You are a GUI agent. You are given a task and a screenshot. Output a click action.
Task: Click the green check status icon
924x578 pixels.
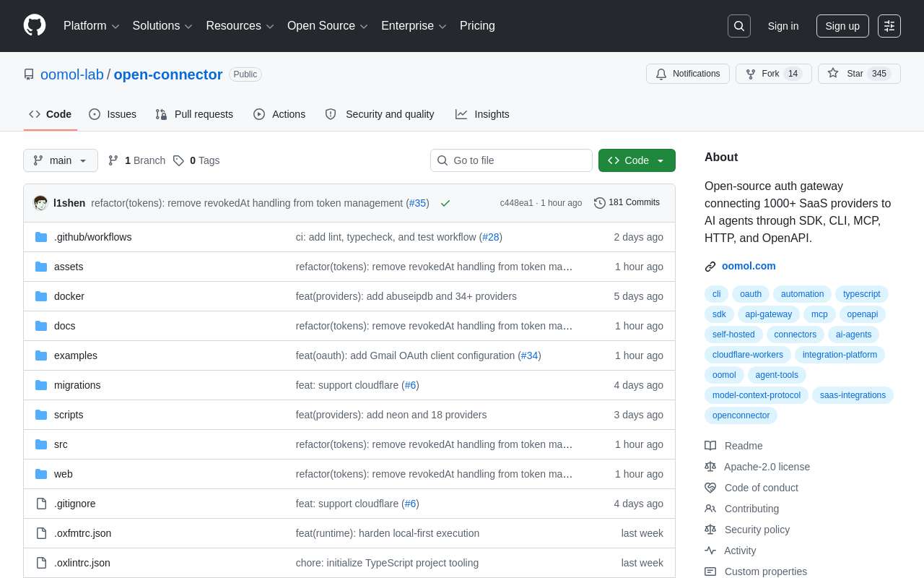coord(445,203)
